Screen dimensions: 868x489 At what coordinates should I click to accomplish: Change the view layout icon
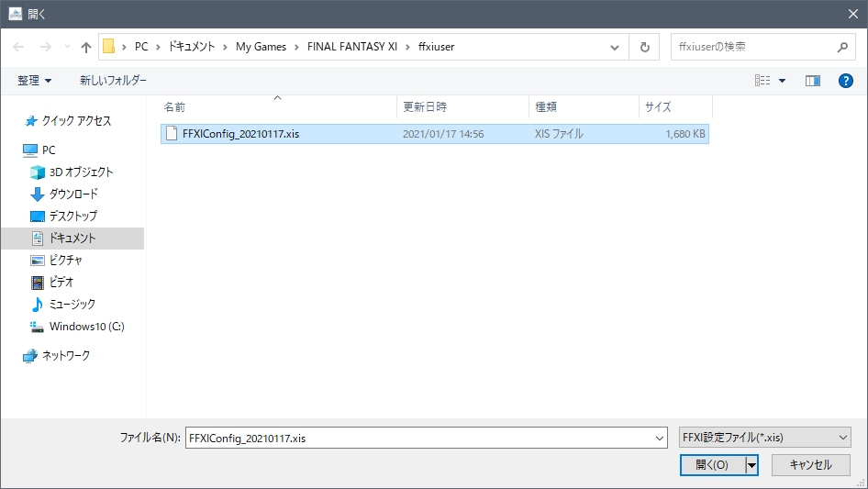[x=762, y=81]
